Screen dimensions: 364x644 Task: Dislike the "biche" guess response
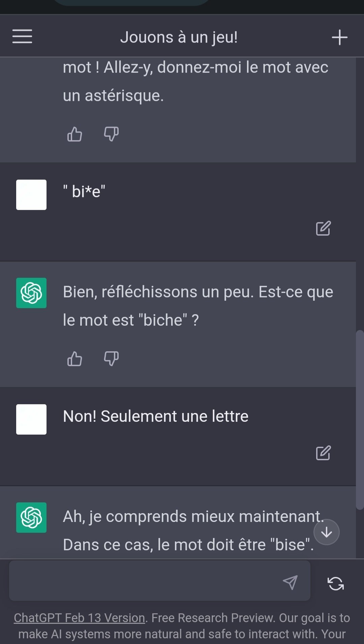pyautogui.click(x=111, y=359)
